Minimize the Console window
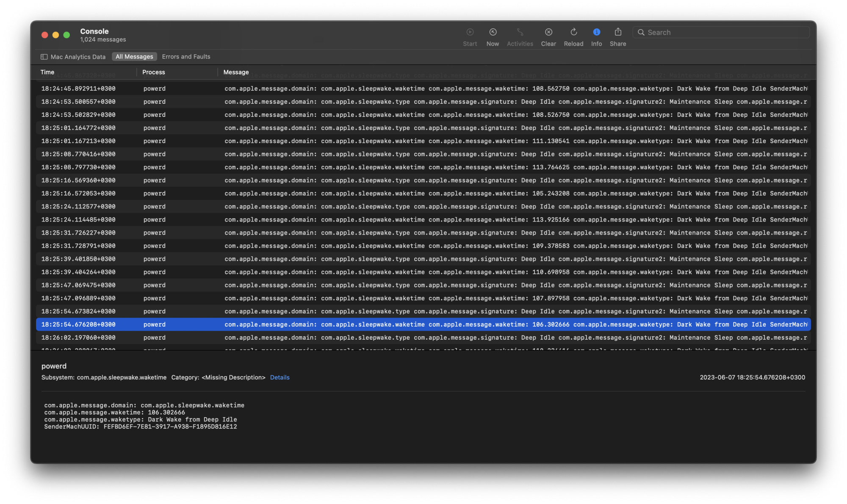The width and height of the screenshot is (847, 504). [55, 35]
